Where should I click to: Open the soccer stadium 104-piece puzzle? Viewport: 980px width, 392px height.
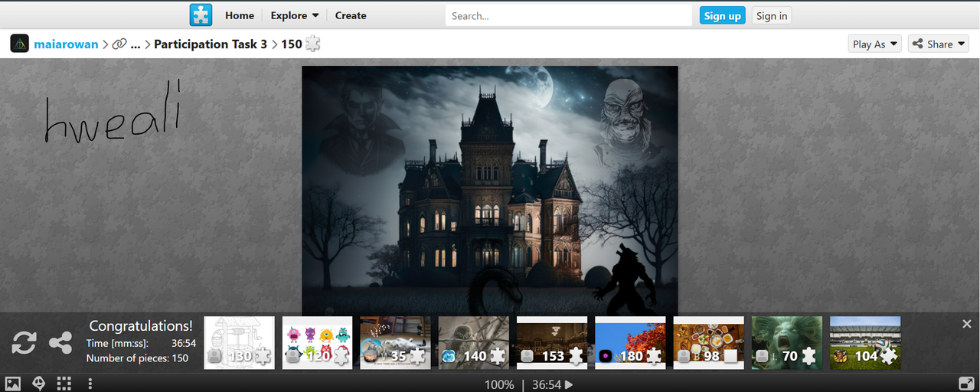click(x=864, y=343)
